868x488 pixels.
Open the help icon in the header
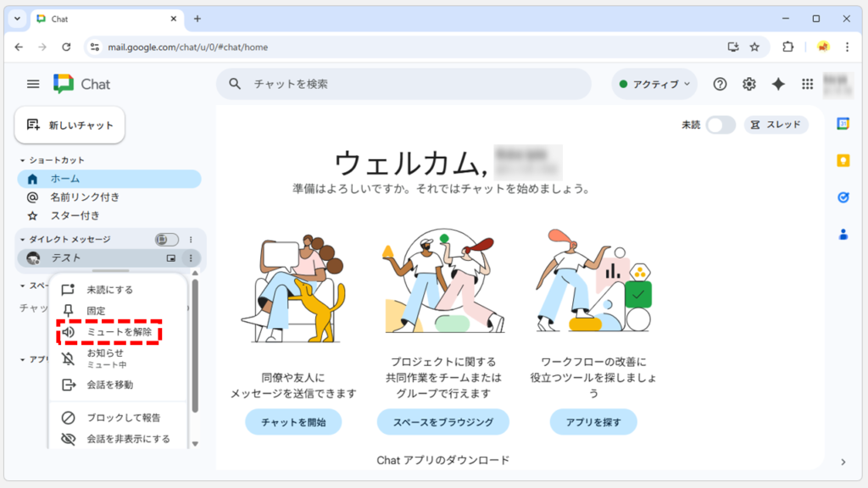(720, 84)
